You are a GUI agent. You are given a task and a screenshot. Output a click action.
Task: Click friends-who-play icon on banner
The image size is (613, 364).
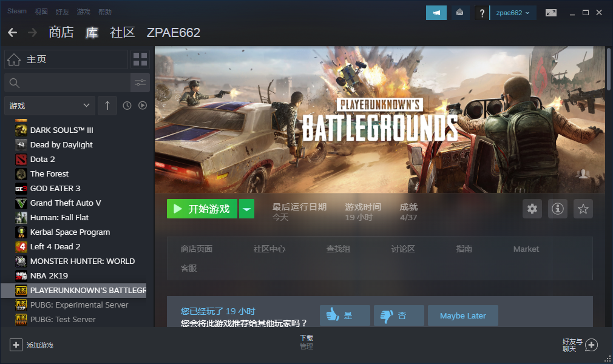click(583, 174)
